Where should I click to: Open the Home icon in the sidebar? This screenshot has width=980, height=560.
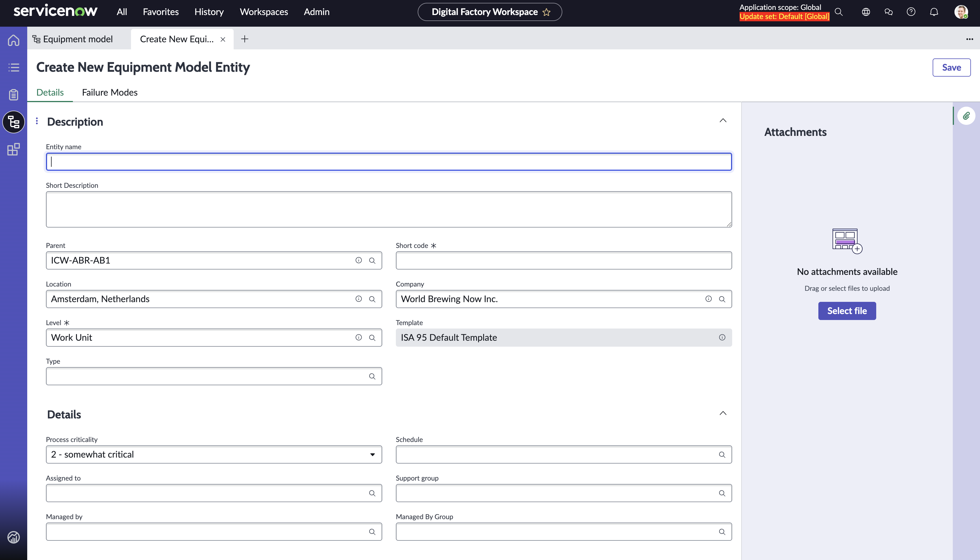(13, 40)
